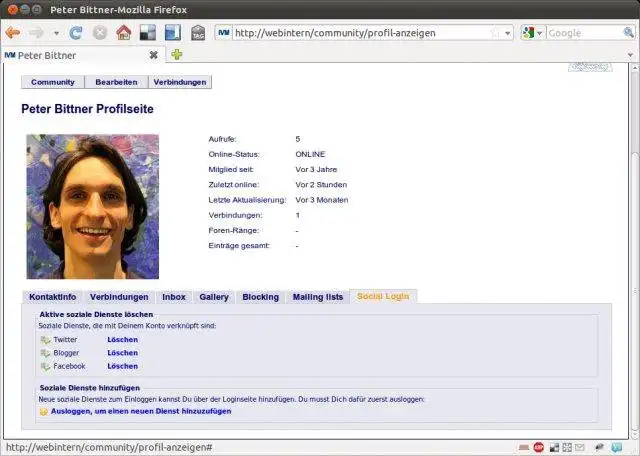Click the red stop-sign status bar icon
Viewport: 640px width, 456px height.
click(539, 447)
